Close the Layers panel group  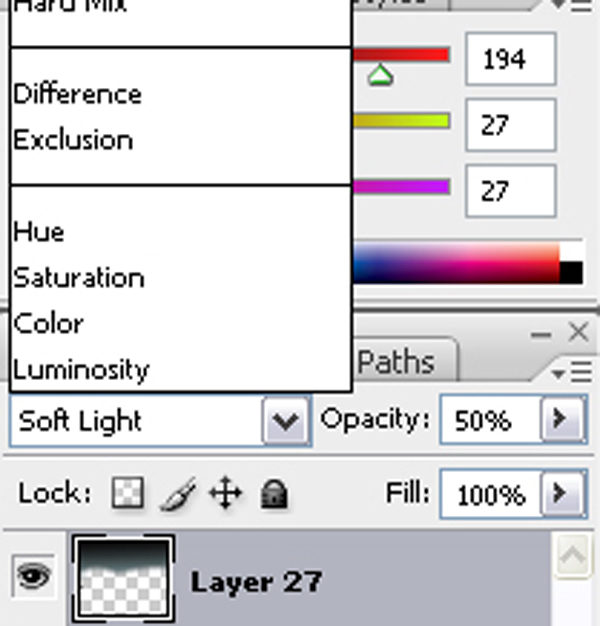578,332
